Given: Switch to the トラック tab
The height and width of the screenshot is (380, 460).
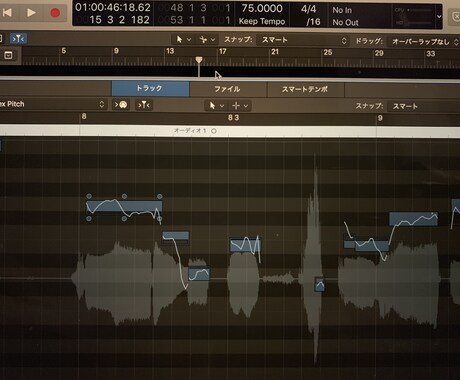Looking at the screenshot, I should coord(150,88).
